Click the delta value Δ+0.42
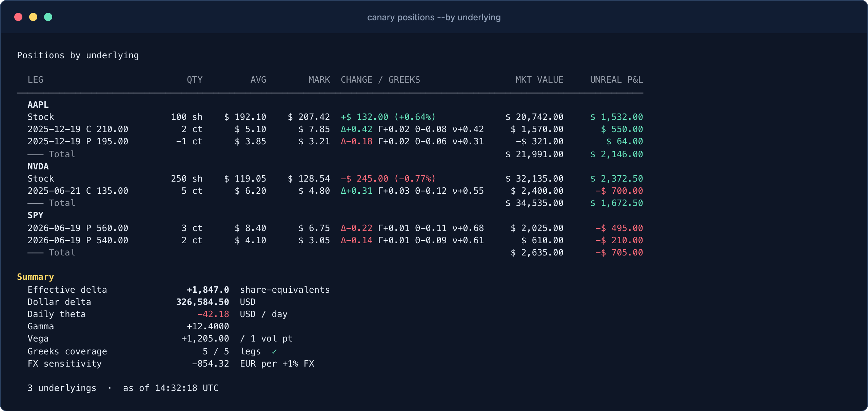 (x=356, y=129)
